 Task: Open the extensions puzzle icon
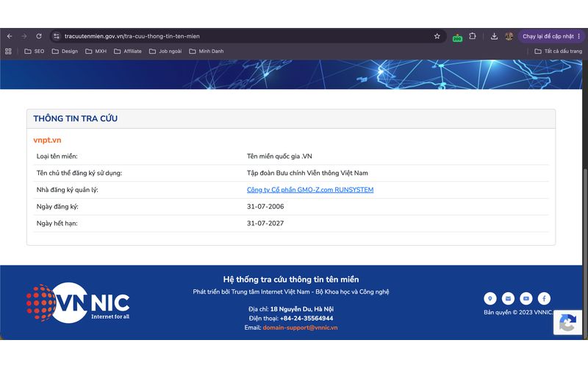click(473, 36)
